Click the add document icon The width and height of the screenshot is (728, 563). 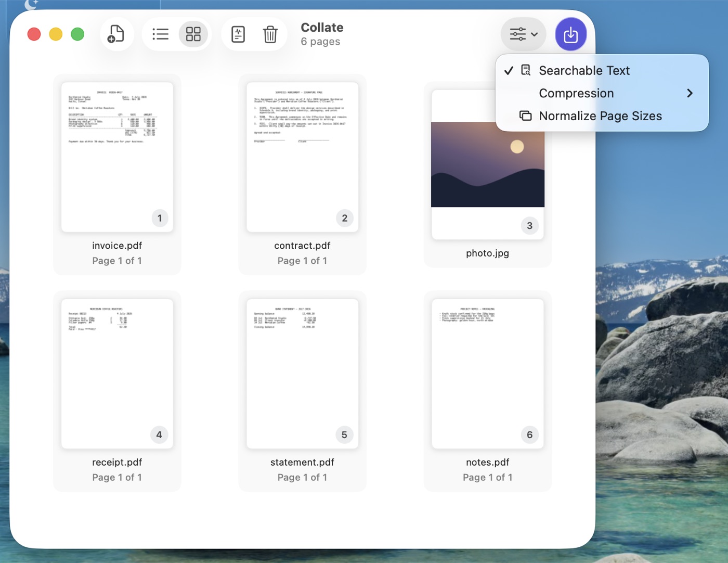[x=116, y=34]
